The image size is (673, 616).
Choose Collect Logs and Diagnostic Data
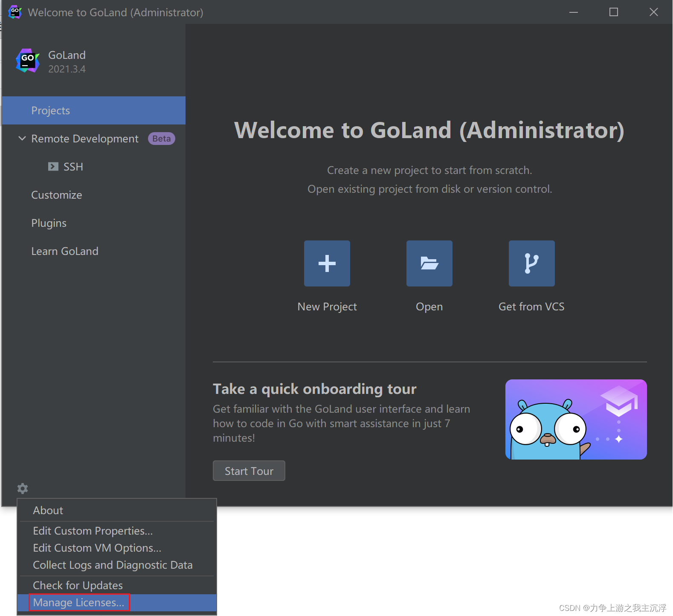click(117, 565)
